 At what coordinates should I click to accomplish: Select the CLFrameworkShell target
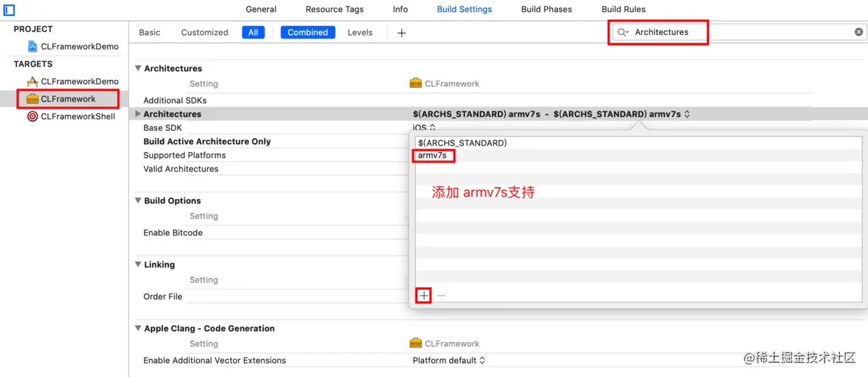(78, 116)
